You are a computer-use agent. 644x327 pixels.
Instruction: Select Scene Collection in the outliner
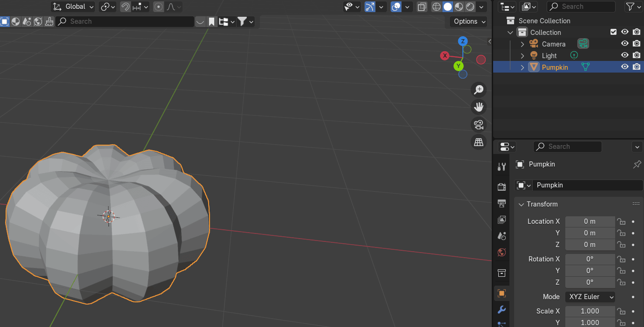click(x=544, y=21)
